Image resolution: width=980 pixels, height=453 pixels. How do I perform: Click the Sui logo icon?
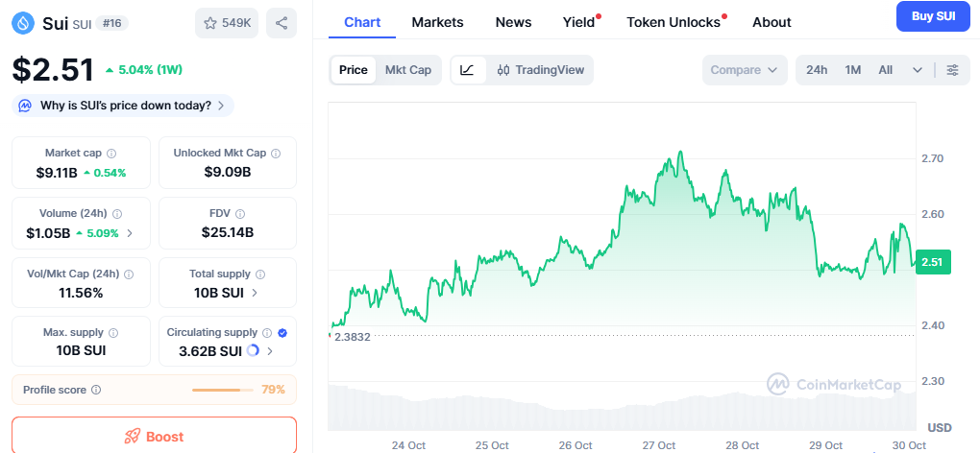pos(26,23)
